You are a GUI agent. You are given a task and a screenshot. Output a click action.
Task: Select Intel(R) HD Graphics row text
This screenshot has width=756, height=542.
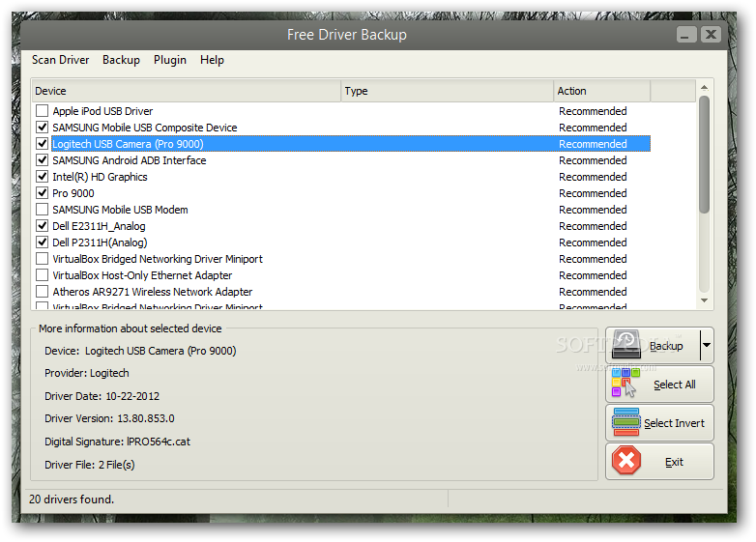tap(100, 177)
